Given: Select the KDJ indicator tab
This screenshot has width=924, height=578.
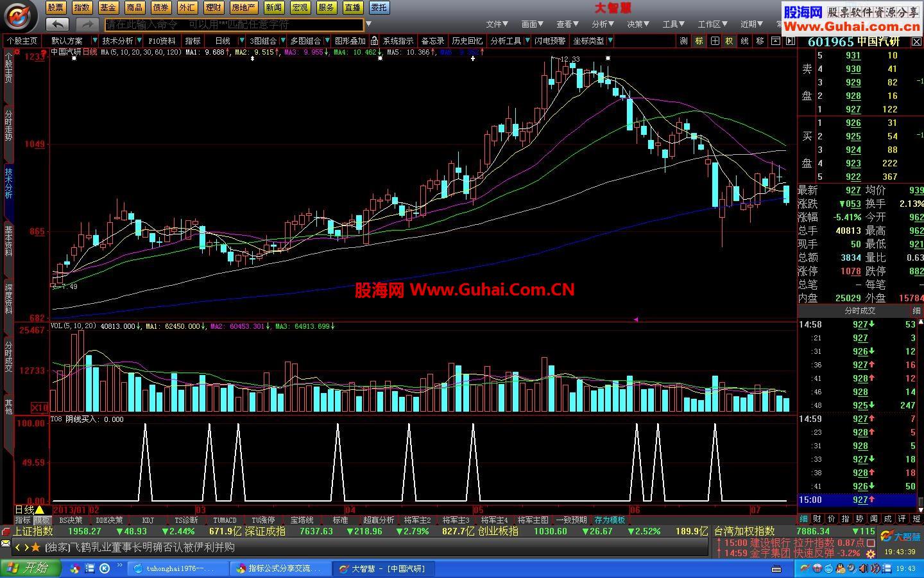Looking at the screenshot, I should point(148,520).
